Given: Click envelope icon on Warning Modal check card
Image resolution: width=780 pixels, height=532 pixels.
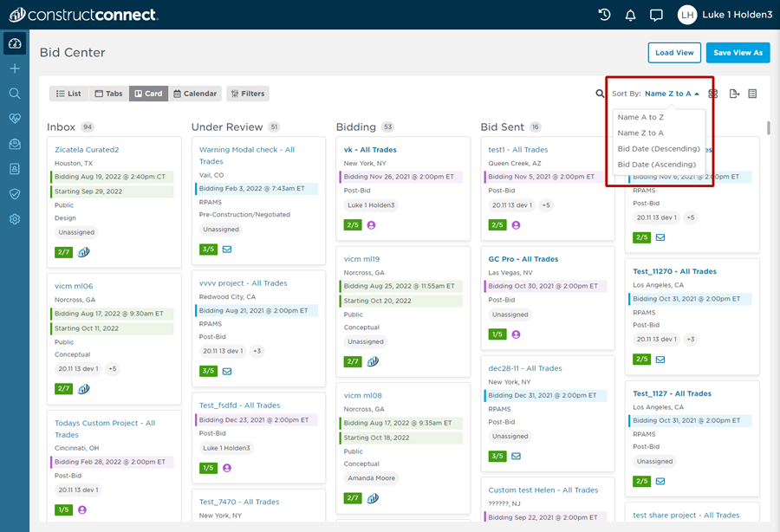Looking at the screenshot, I should [227, 249].
